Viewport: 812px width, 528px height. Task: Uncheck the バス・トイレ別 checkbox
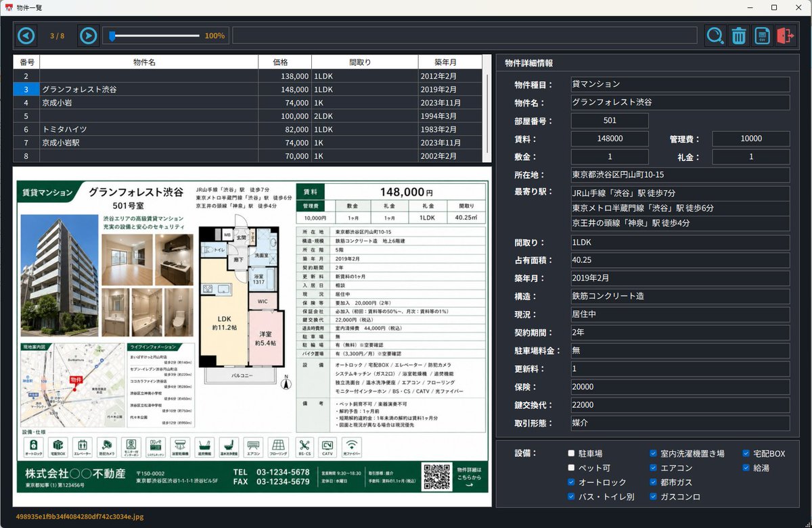coord(572,497)
